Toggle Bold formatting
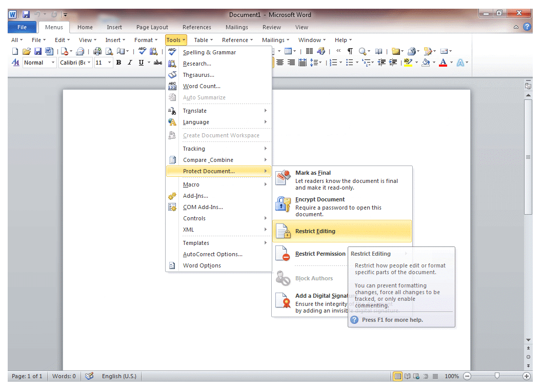 (118, 63)
